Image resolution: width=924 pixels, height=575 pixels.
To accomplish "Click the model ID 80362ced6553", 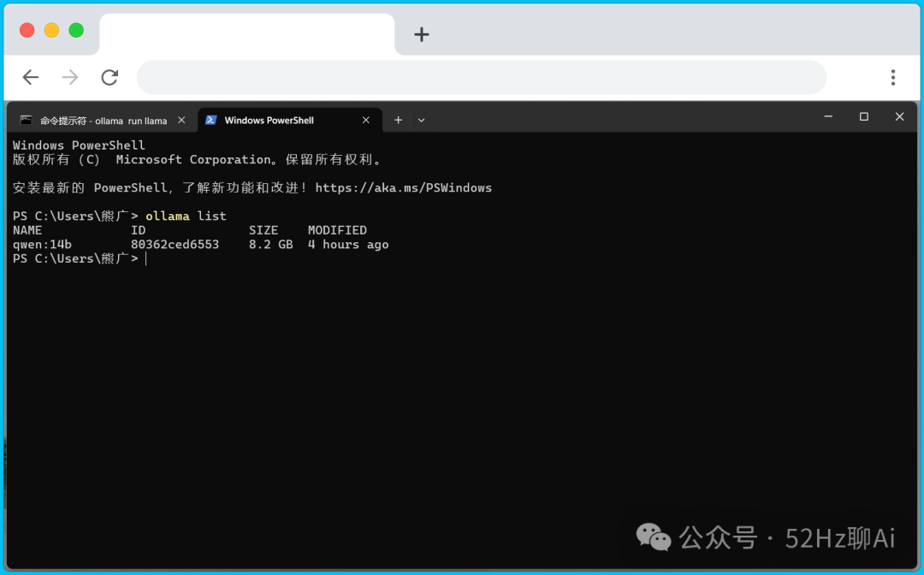I will pos(175,245).
